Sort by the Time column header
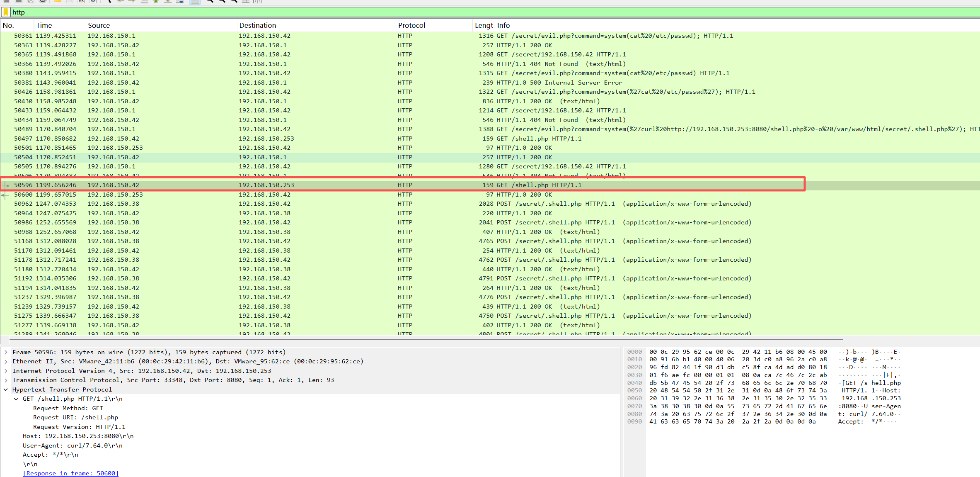980x477 pixels. 44,25
